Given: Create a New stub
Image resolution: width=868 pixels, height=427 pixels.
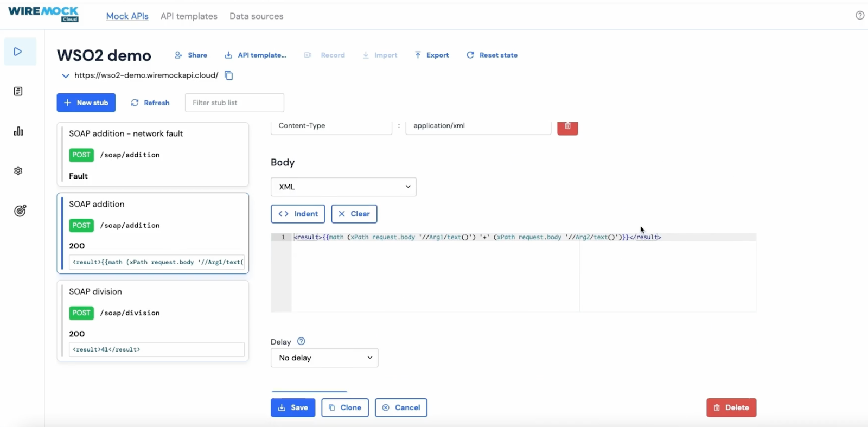Looking at the screenshot, I should click(x=86, y=103).
